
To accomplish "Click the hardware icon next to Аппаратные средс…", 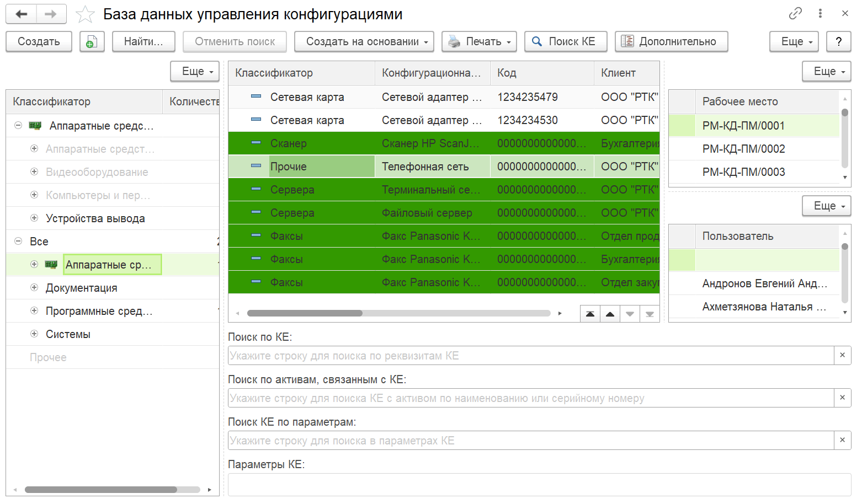I will tap(35, 126).
